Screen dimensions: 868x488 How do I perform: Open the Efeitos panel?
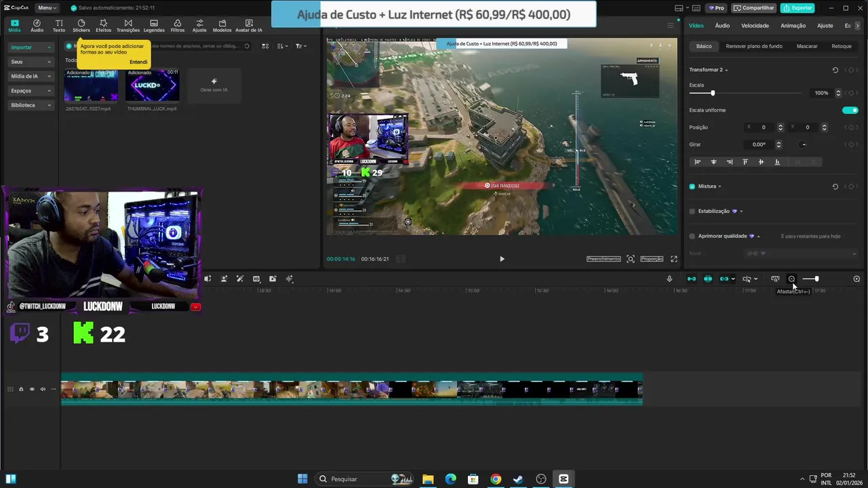(103, 26)
